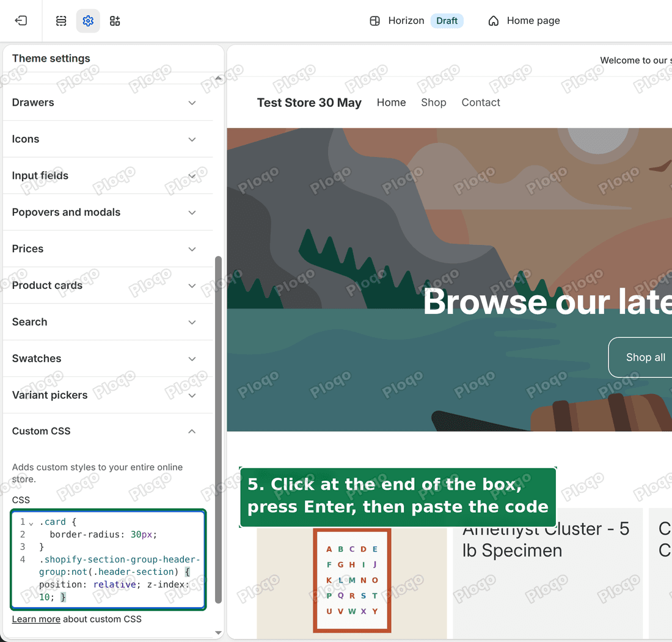Click the Home page house icon
The width and height of the screenshot is (672, 642).
pos(493,21)
